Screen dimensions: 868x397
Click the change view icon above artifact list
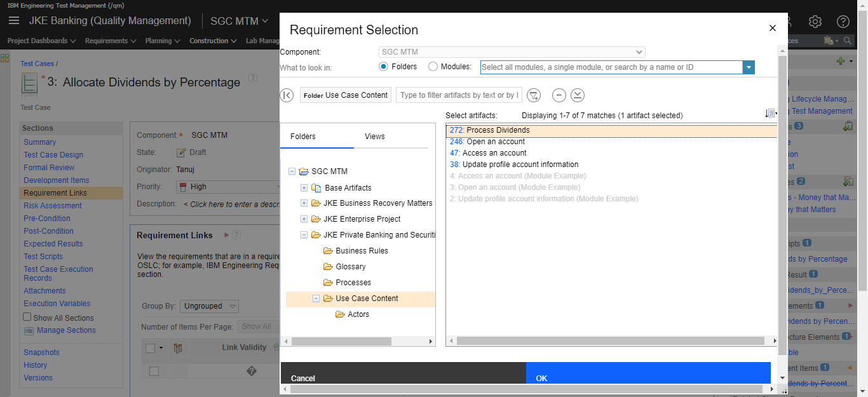[770, 112]
